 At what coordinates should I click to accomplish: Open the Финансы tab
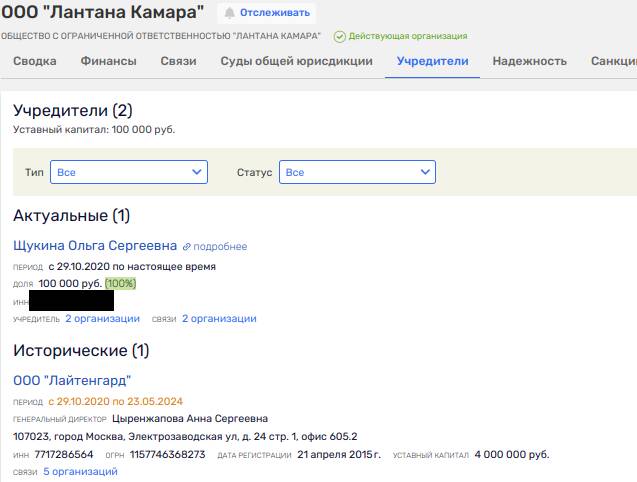pos(108,61)
